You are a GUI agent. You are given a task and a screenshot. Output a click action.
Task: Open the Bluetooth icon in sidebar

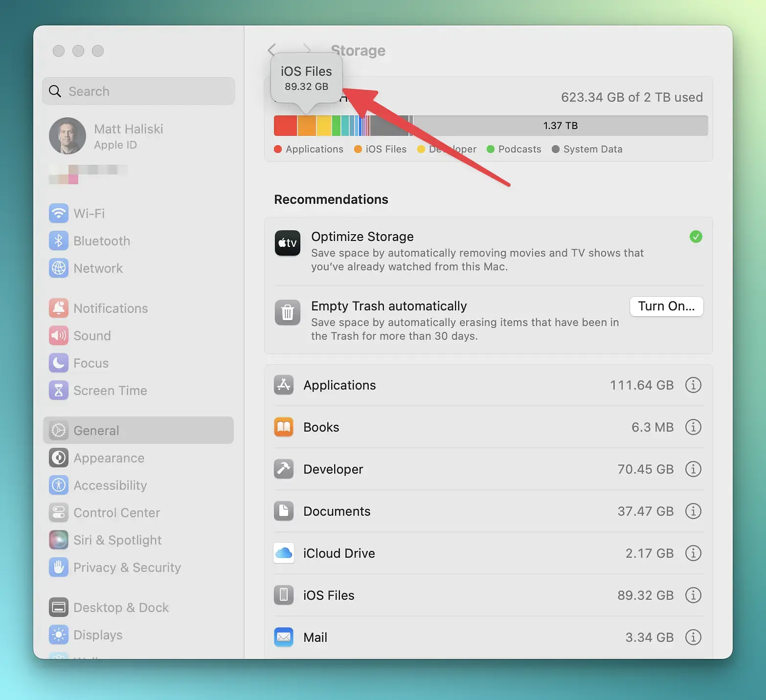59,241
